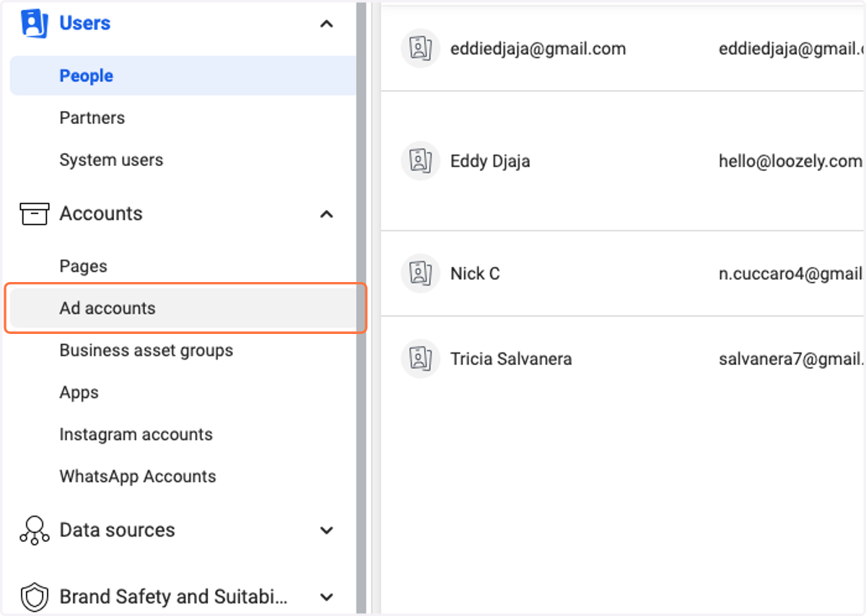Open System users in the sidebar
This screenshot has height=616, width=866.
[x=111, y=160]
